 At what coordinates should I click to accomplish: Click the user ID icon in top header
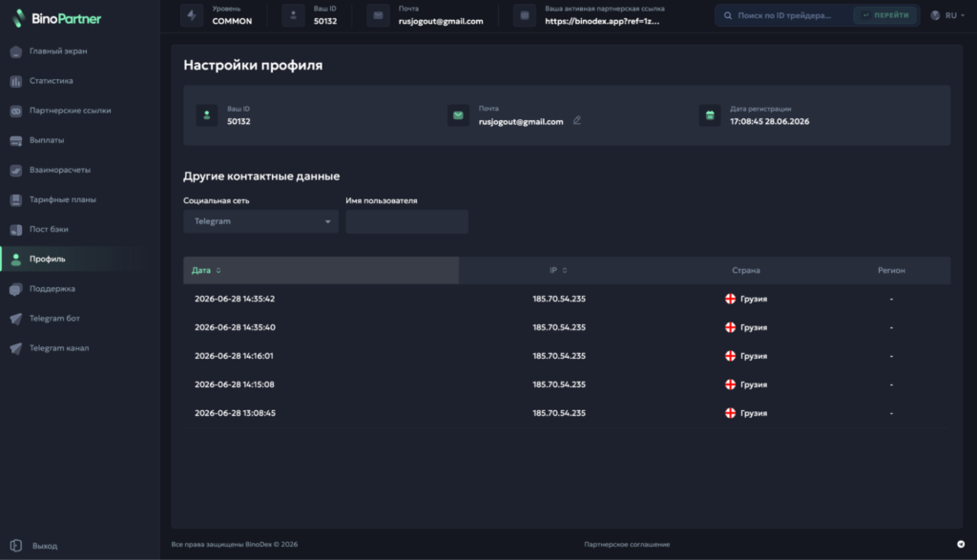(x=294, y=15)
